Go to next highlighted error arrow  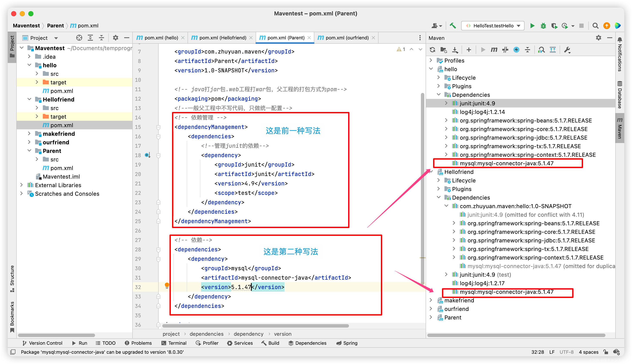click(x=420, y=49)
